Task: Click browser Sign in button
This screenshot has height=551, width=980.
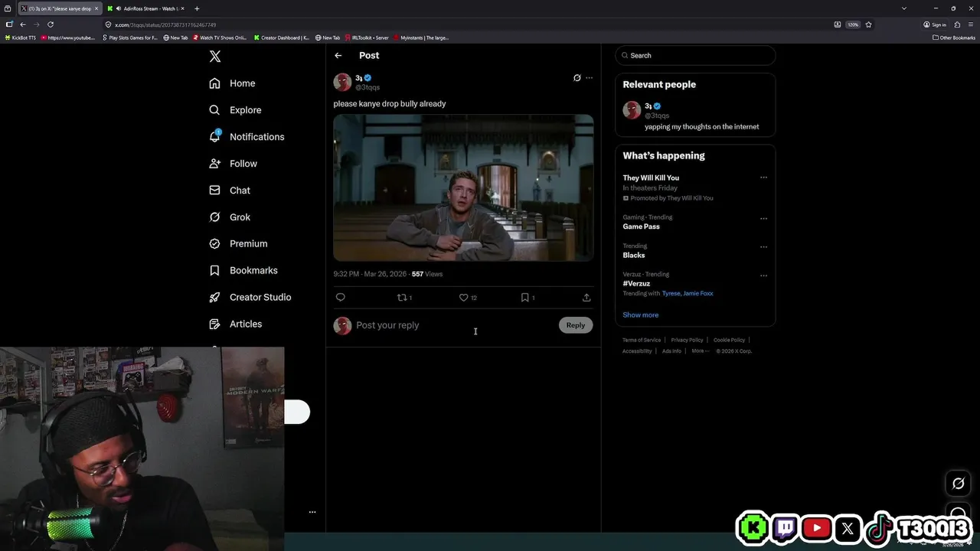Action: point(935,24)
